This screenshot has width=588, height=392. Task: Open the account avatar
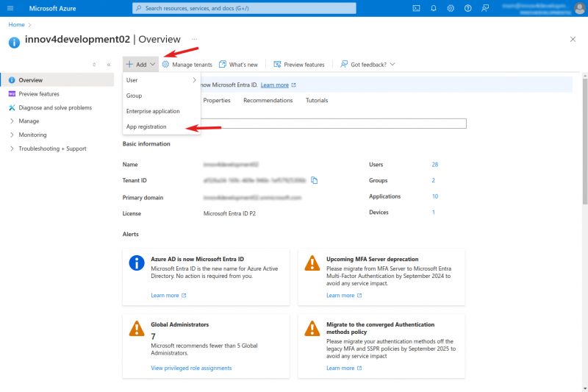pos(580,8)
